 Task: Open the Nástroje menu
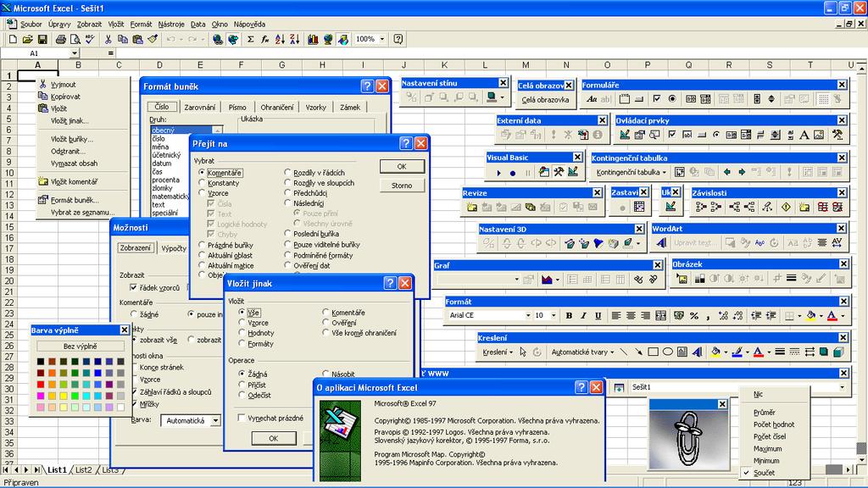click(x=171, y=25)
